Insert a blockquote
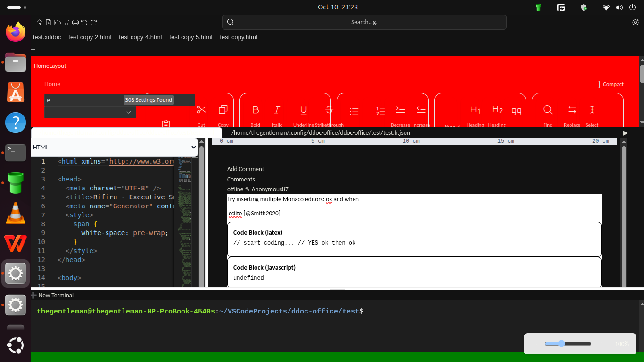 point(517,110)
